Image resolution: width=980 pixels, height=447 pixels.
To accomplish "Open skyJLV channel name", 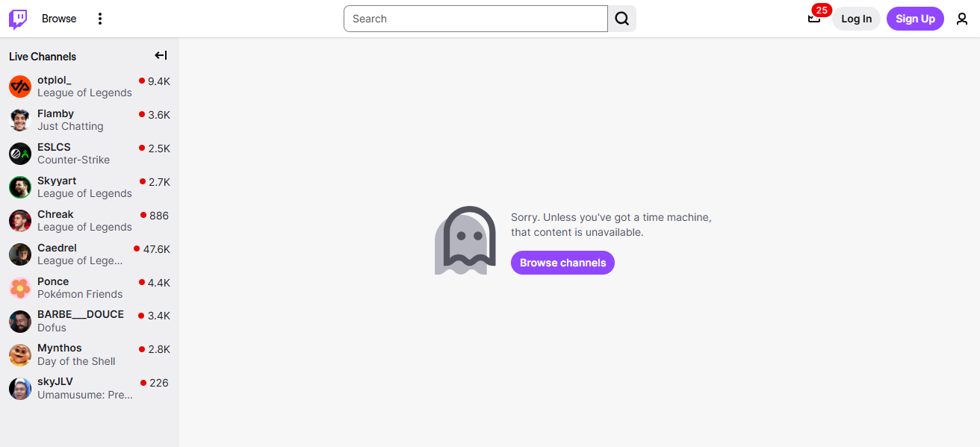I will pos(55,381).
